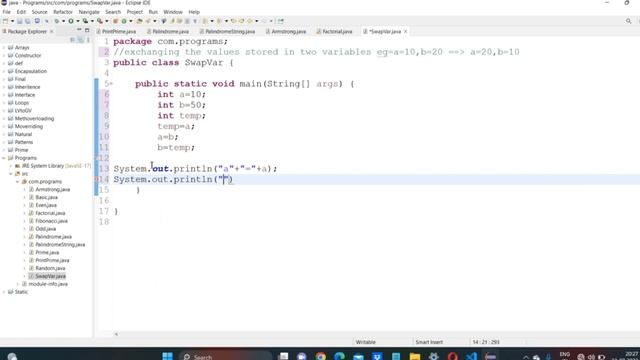Screen dimensions: 640x360
Task: Switch to the PrintPrime.java editor tab
Action: click(116, 31)
